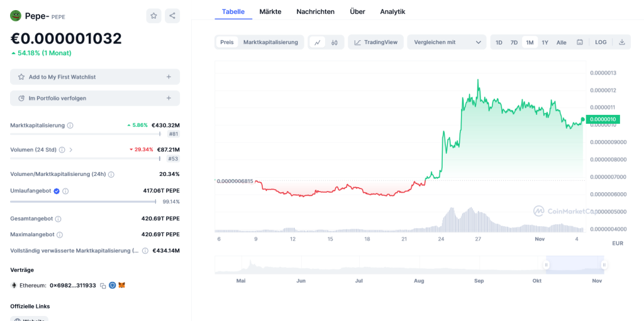
Task: Click the Ethereum address 0x6982...311933
Action: (x=73, y=285)
